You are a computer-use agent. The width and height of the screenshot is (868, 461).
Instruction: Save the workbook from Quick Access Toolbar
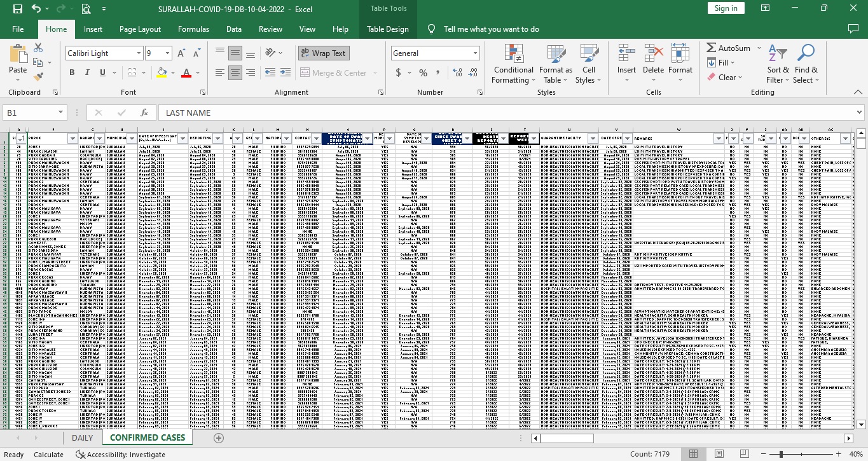click(x=17, y=9)
